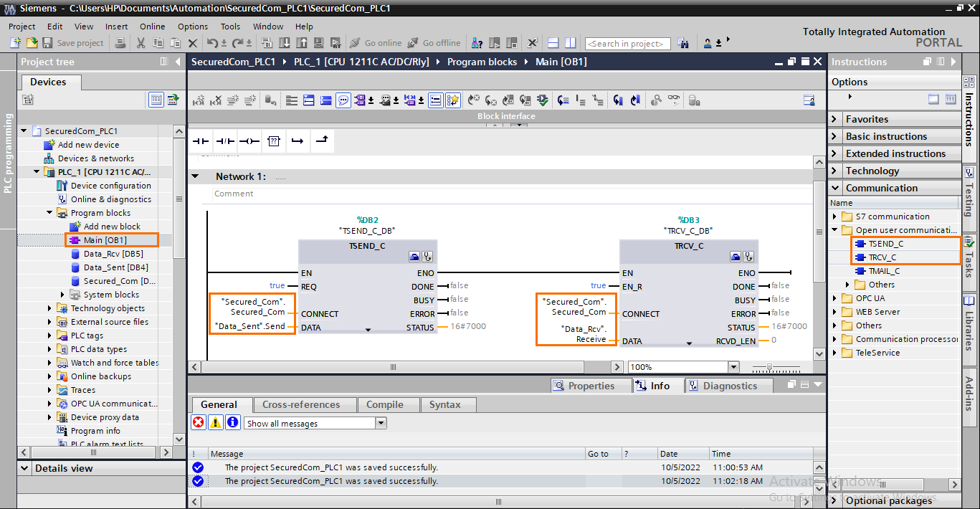Insert a normally open contact in the ladder network
The height and width of the screenshot is (509, 980).
pos(199,141)
